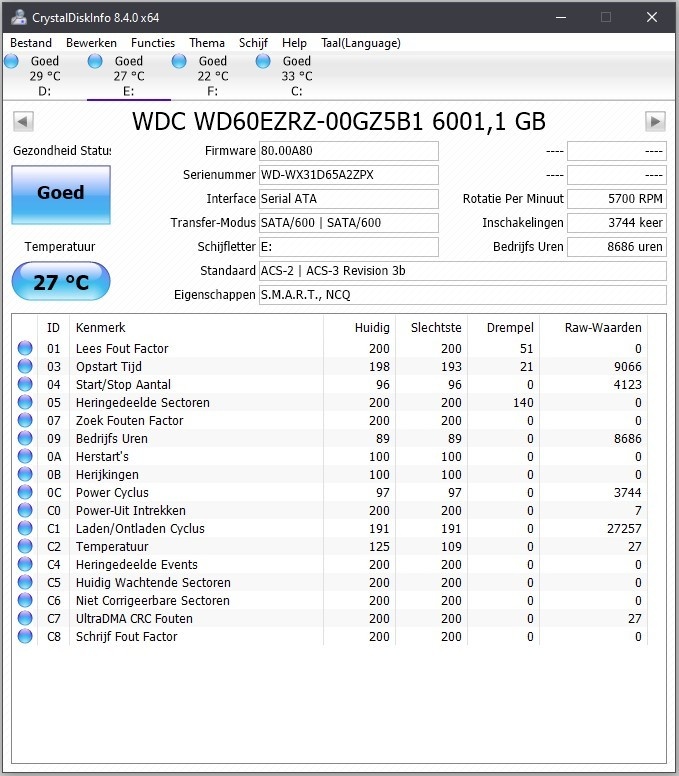Image resolution: width=679 pixels, height=776 pixels.
Task: Select the status orb for drive D:
Action: click(x=11, y=61)
